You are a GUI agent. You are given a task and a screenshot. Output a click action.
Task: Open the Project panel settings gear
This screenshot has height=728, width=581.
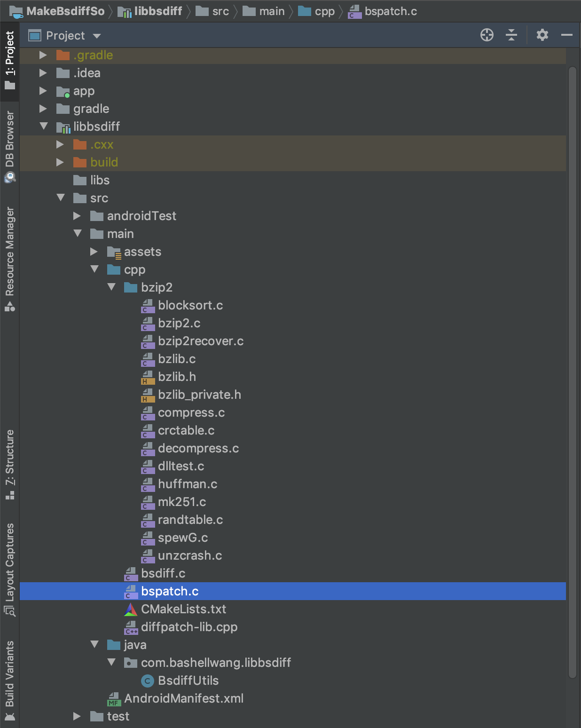click(x=542, y=35)
